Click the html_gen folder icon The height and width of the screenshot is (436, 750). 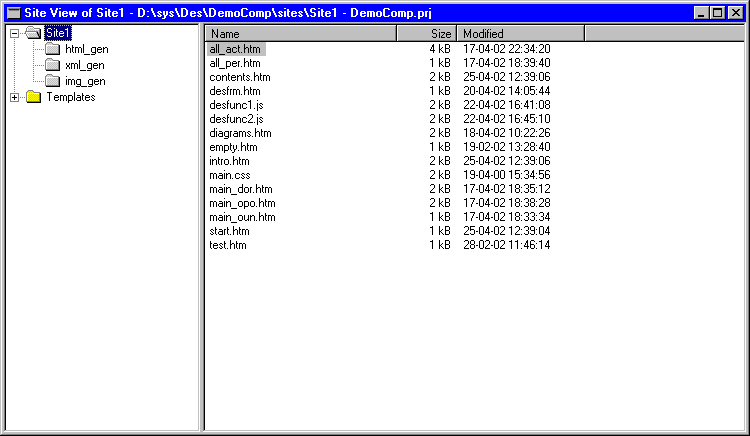click(53, 49)
